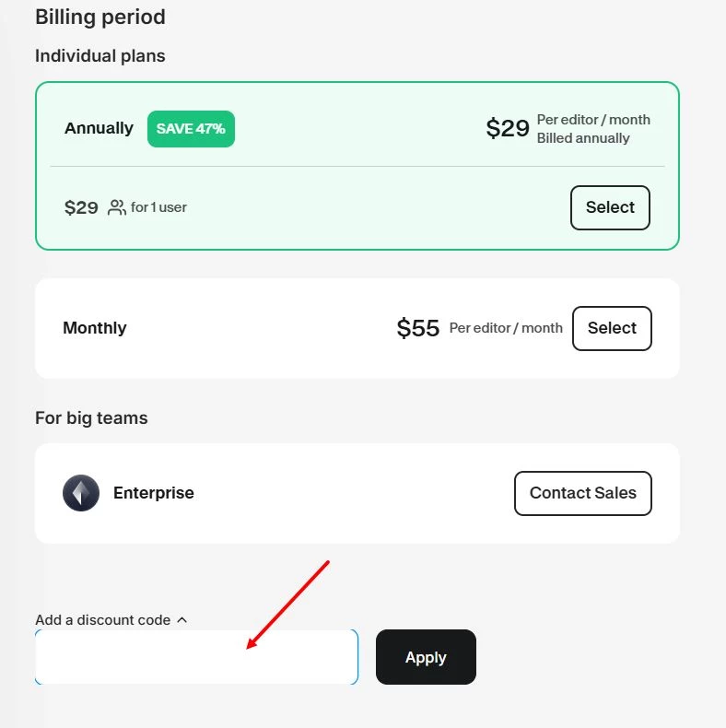Click the users icon beside 'for 1 user'
The height and width of the screenshot is (728, 726).
coord(117,207)
